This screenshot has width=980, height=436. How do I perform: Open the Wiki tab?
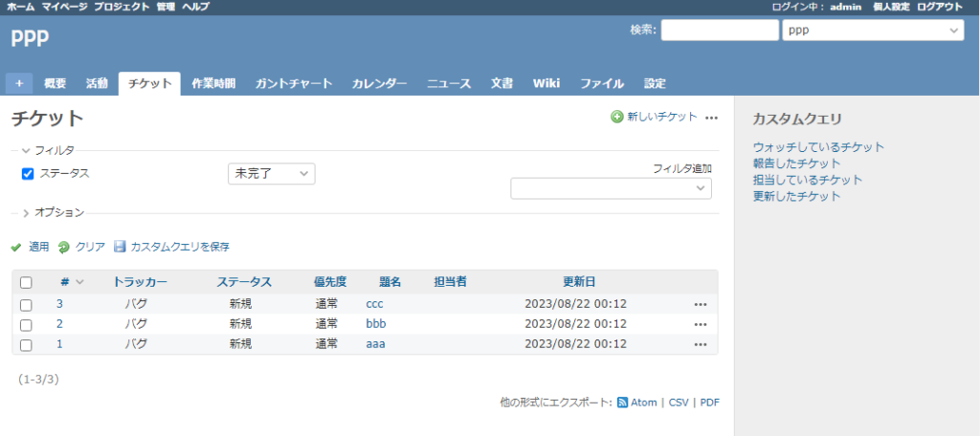[x=546, y=83]
